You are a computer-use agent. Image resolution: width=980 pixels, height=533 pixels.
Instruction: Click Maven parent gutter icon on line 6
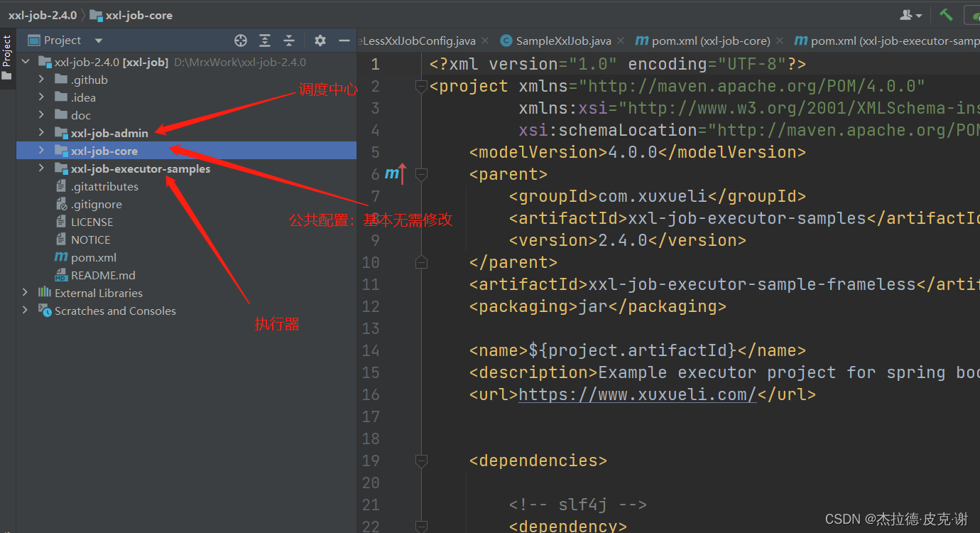(x=396, y=173)
